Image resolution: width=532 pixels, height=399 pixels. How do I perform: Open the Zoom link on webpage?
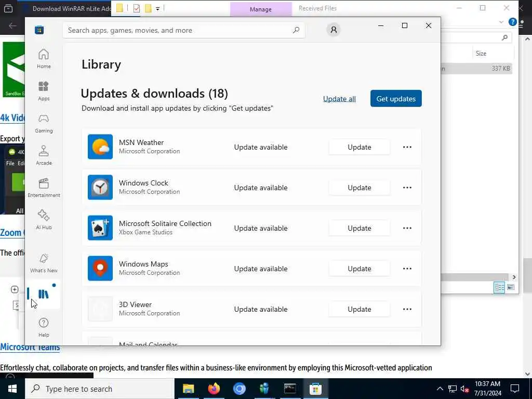[12, 233]
